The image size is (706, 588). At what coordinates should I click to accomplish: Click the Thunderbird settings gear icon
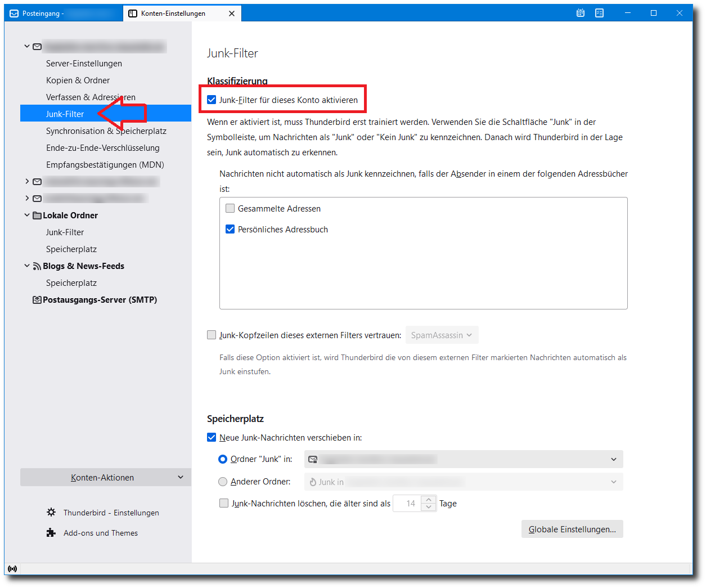click(51, 512)
